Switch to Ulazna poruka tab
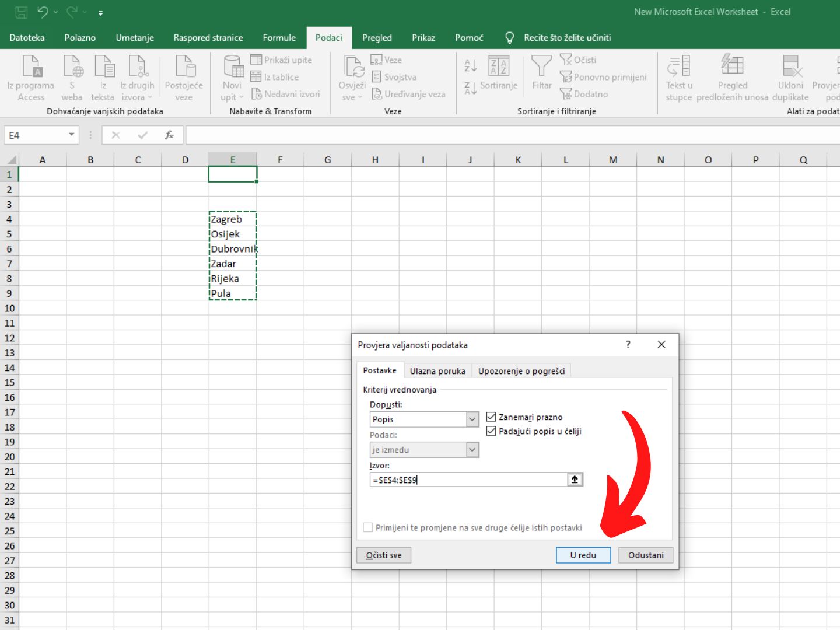The width and height of the screenshot is (840, 630). 437,371
